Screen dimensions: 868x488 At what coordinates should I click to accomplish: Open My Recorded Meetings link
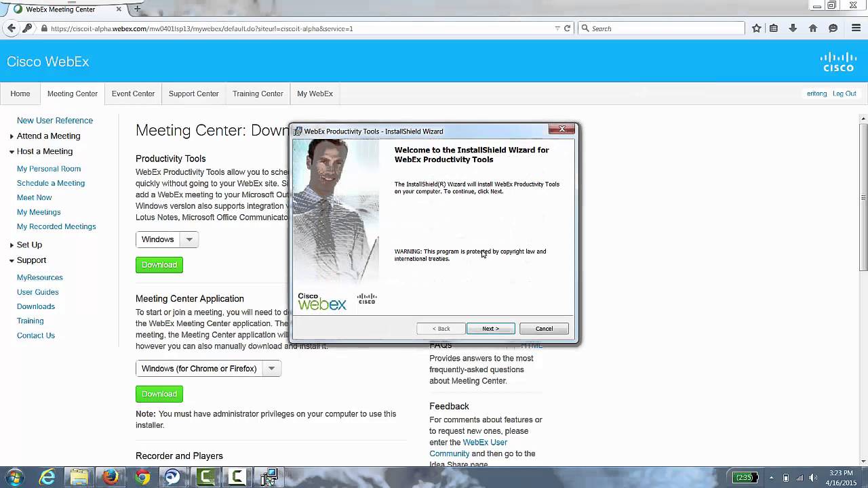coord(56,226)
